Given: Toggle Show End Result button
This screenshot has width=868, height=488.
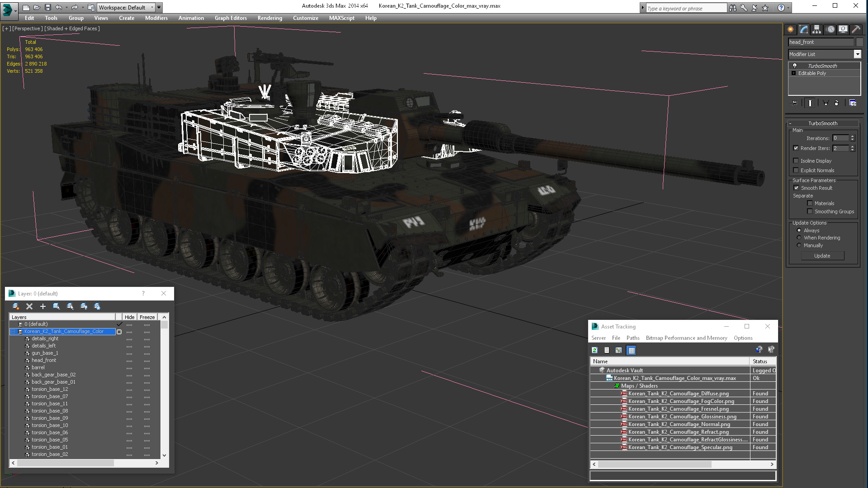Looking at the screenshot, I should coord(810,103).
